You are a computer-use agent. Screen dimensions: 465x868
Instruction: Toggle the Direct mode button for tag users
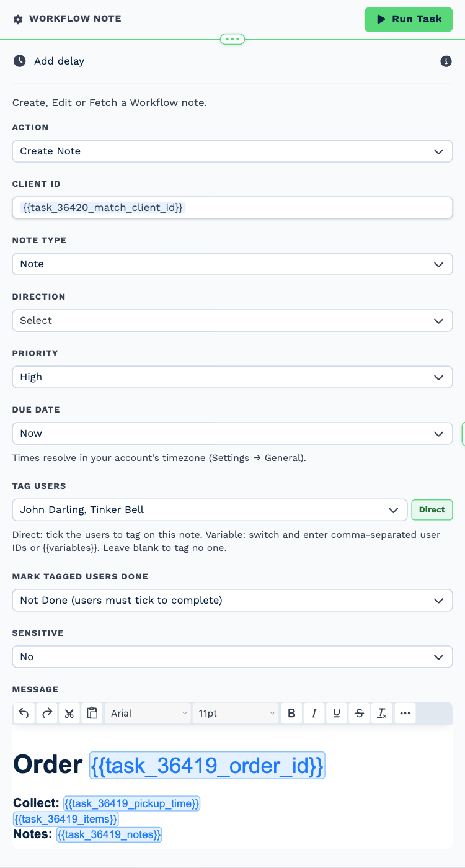432,510
